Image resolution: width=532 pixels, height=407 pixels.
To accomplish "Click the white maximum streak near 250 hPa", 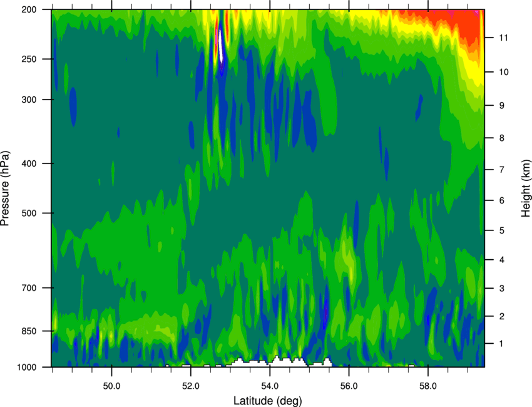I will [221, 46].
